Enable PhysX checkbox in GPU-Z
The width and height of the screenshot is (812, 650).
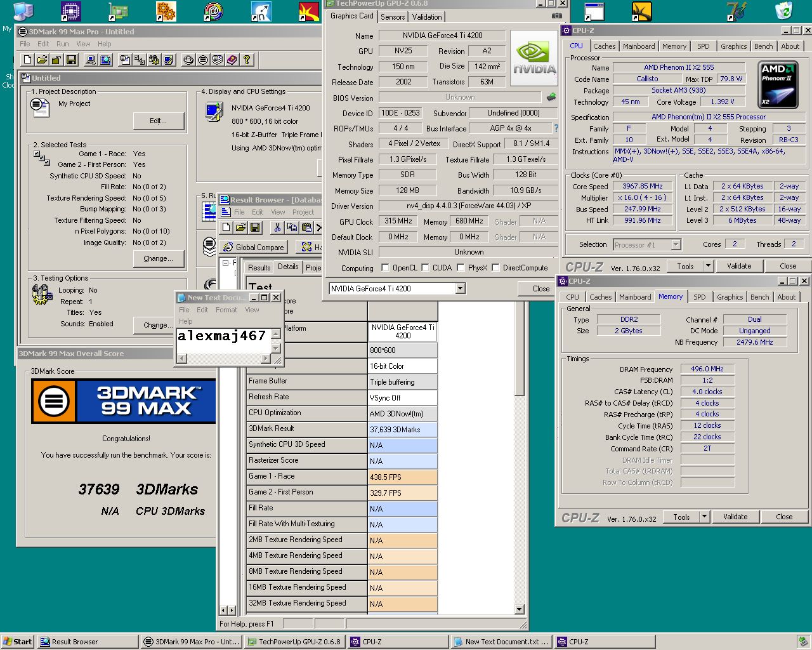[x=461, y=268]
